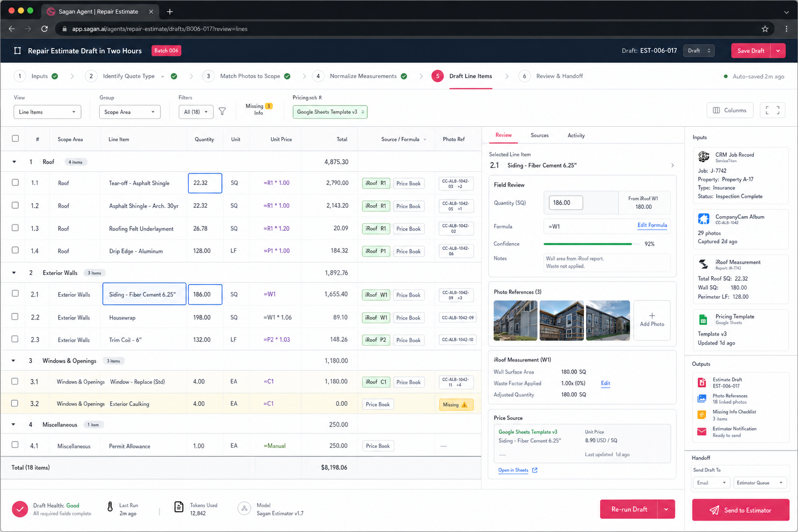Check row 2.1 Siding Fiber Cement
Viewport: 798px width, 532px height.
15,294
